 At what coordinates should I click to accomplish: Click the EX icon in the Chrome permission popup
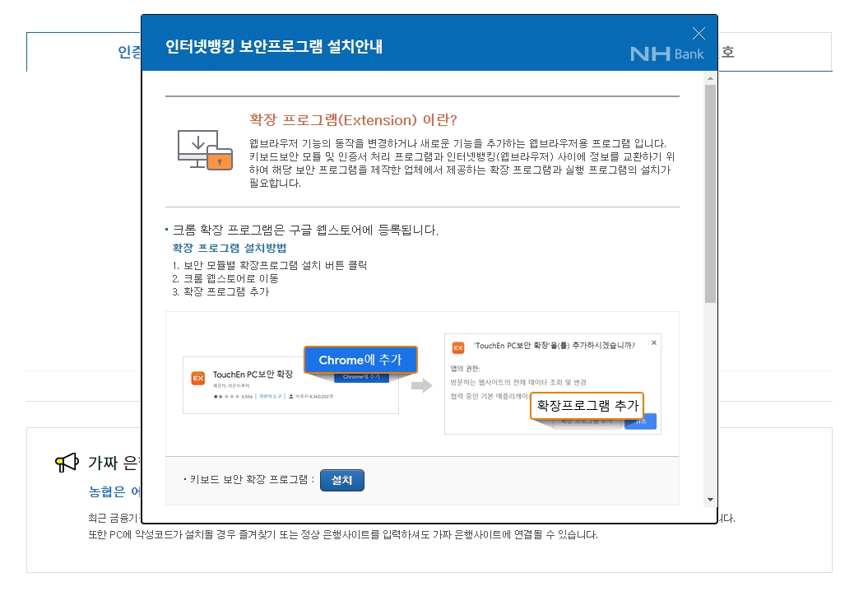click(457, 347)
